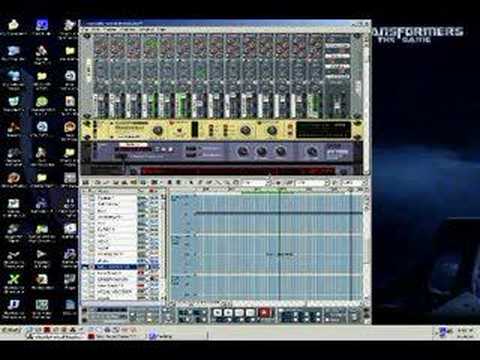This screenshot has height=360, width=480.
Task: Select the Magnify tool in sequencer toolbar
Action: pyautogui.click(x=227, y=182)
